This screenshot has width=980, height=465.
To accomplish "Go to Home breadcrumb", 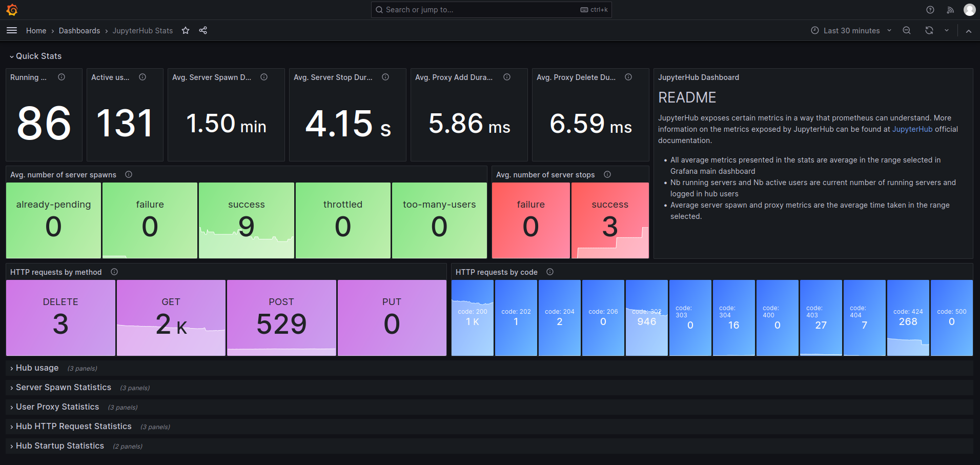I will (x=36, y=31).
